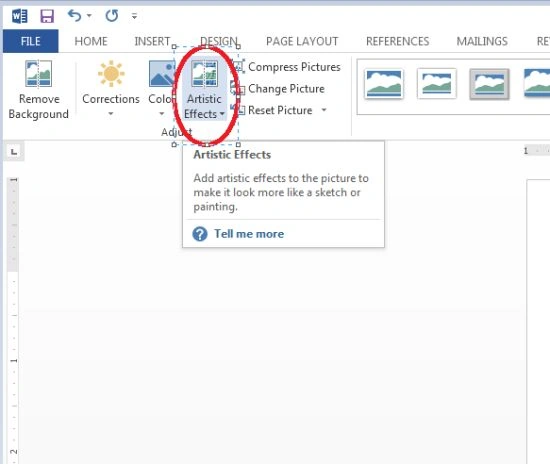Viewport: 550px width, 464px height.
Task: Click the Artistic Effects icon
Action: (x=204, y=74)
